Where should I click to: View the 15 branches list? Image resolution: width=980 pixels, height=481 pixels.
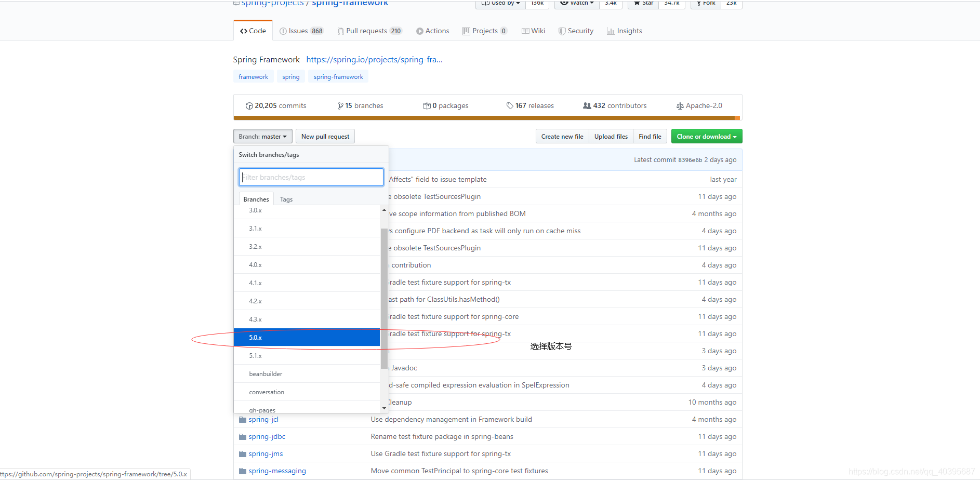coord(361,105)
